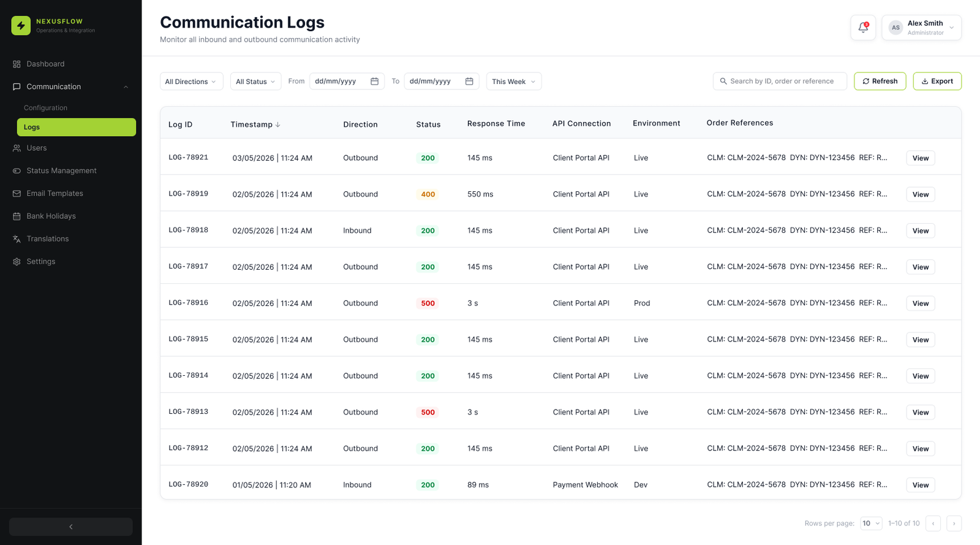Change the rows per page dropdown
980x545 pixels.
coord(871,523)
